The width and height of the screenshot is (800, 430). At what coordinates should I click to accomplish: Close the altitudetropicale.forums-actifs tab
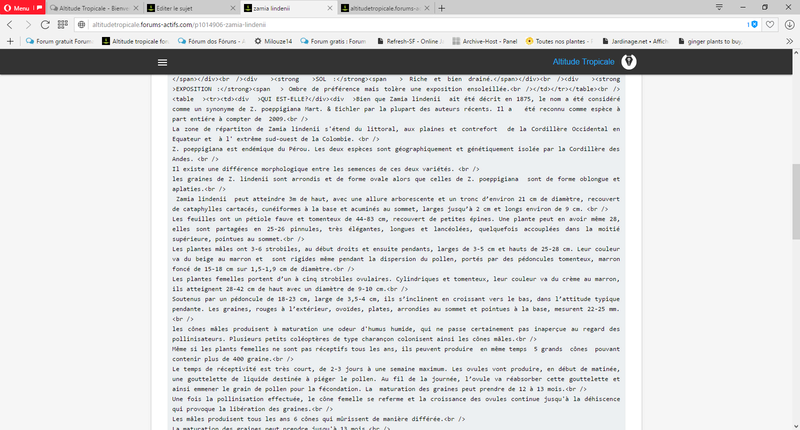[x=427, y=8]
